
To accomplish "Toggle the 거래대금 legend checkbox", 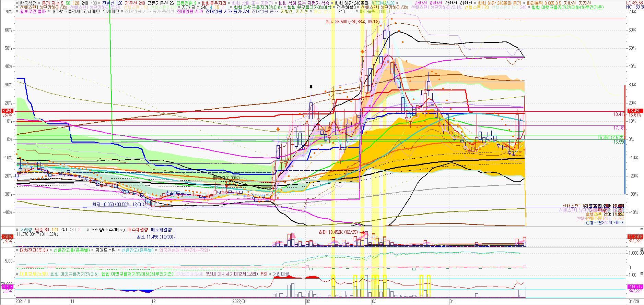I will click(x=270, y=274).
